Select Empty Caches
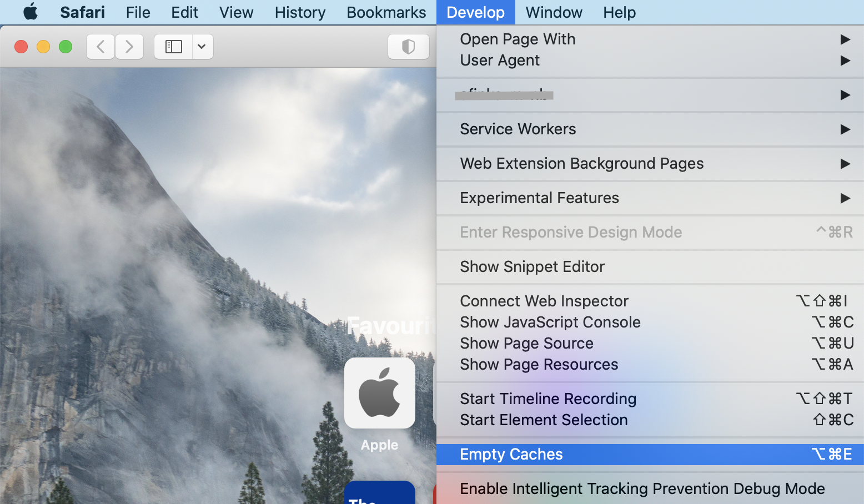This screenshot has height=504, width=864. click(650, 455)
